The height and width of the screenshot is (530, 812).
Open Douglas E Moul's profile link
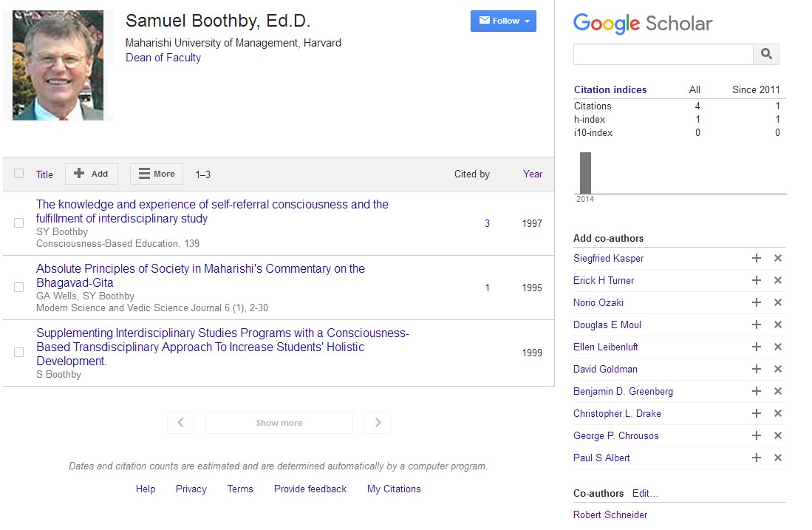pyautogui.click(x=607, y=325)
